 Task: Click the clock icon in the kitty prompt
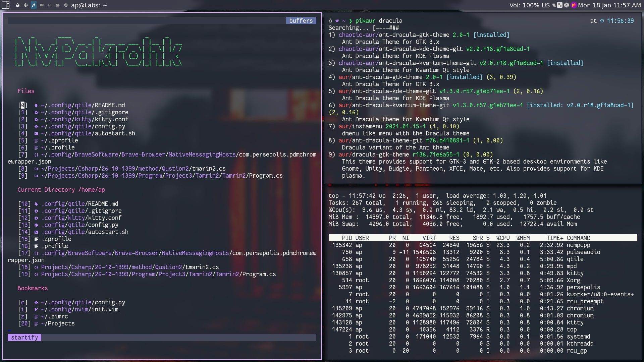602,21
